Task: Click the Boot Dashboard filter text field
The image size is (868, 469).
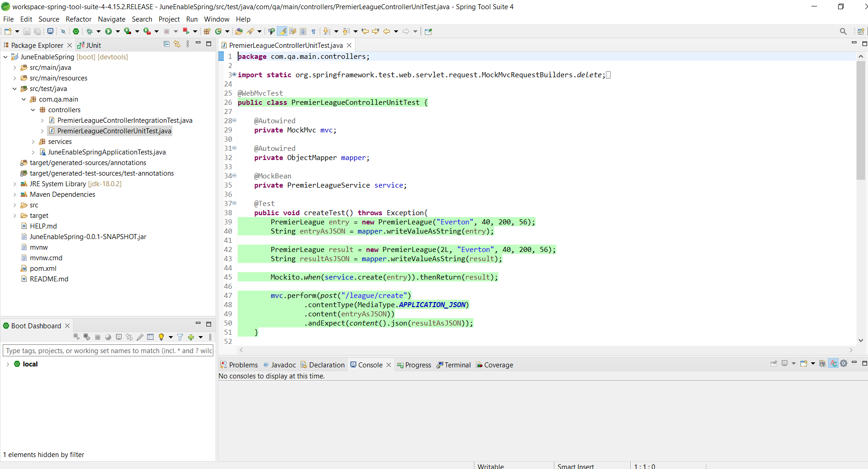Action: (x=108, y=350)
